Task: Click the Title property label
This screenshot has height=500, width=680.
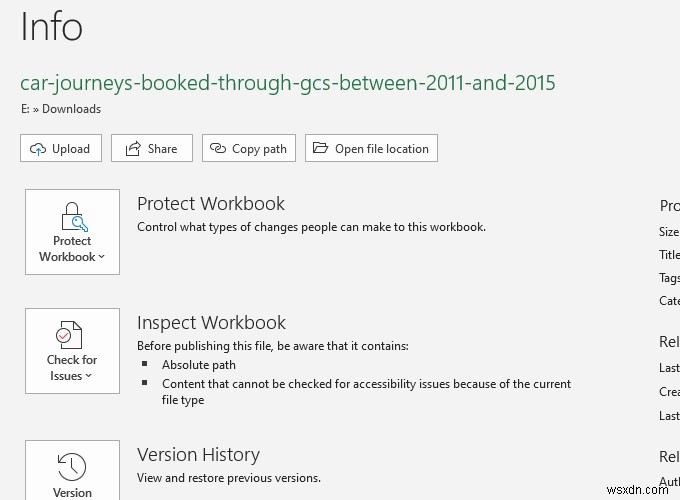Action: coord(669,255)
